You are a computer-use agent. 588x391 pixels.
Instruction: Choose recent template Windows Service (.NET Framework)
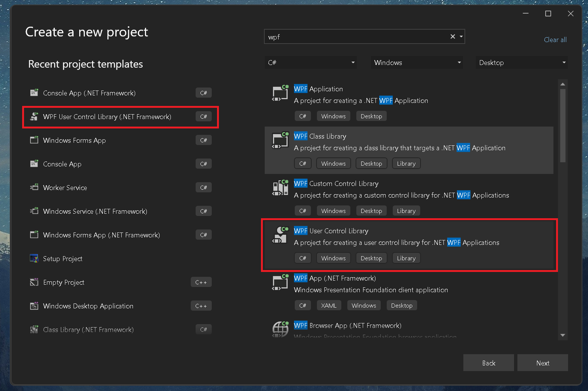coord(121,211)
